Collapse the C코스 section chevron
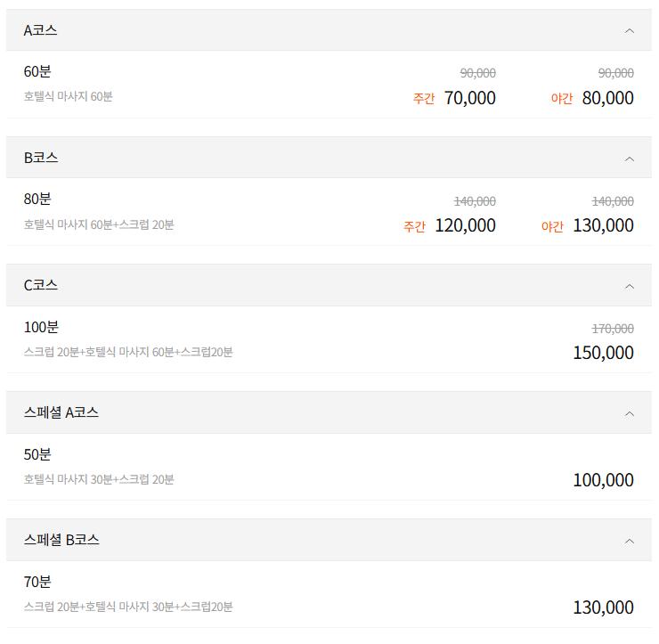The image size is (659, 644). point(630,286)
